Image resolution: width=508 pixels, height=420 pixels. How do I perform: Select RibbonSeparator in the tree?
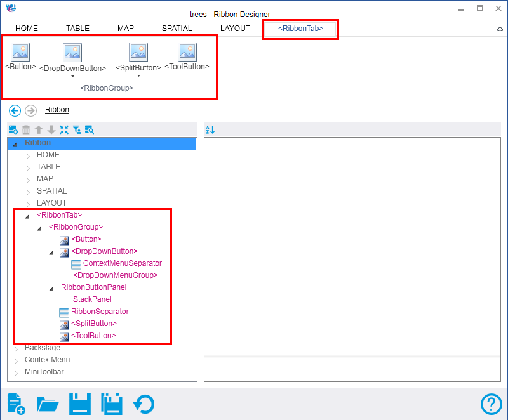tap(100, 312)
